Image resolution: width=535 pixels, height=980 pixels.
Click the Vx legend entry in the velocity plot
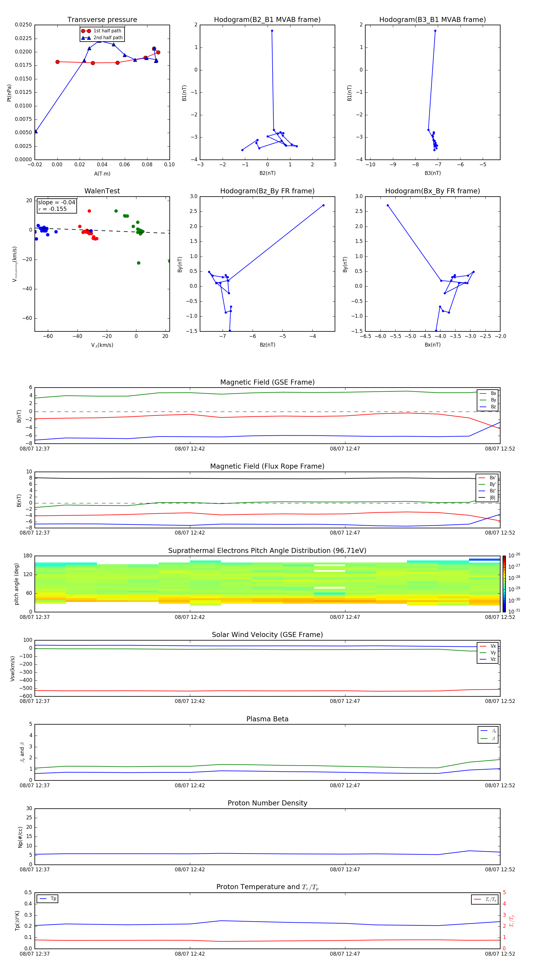point(488,646)
